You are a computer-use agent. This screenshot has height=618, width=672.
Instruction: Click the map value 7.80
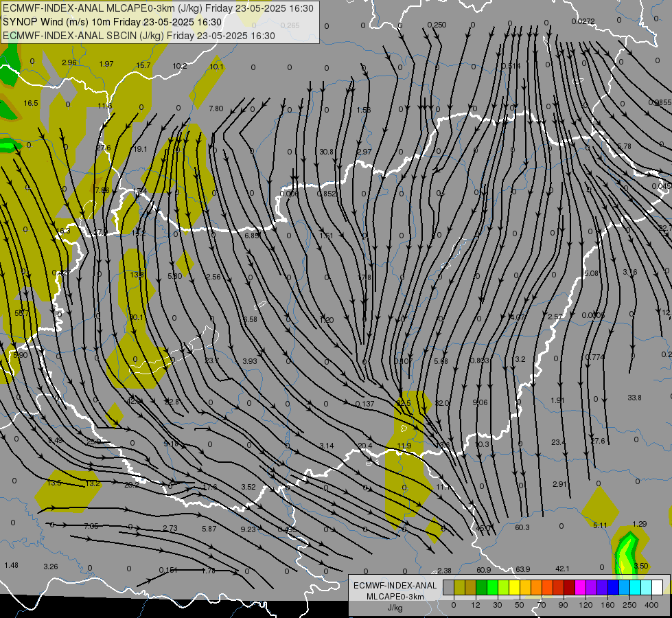click(216, 109)
